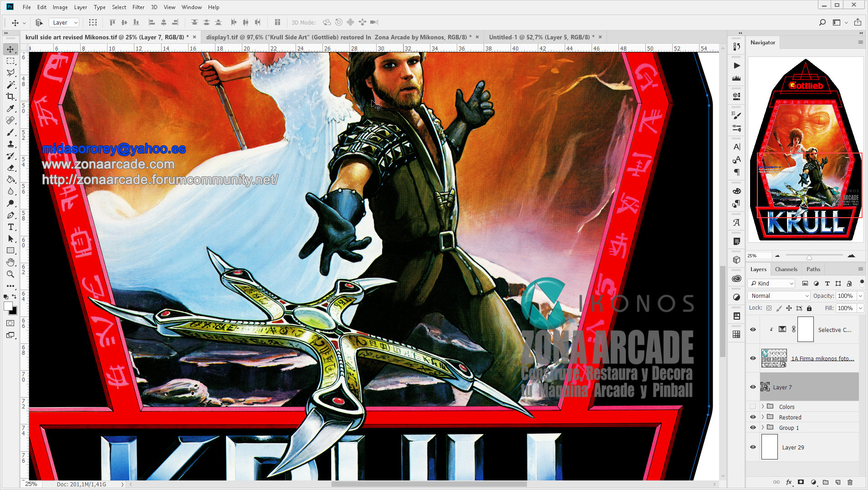Click the Opacity value field
The height and width of the screenshot is (490, 868).
click(845, 296)
